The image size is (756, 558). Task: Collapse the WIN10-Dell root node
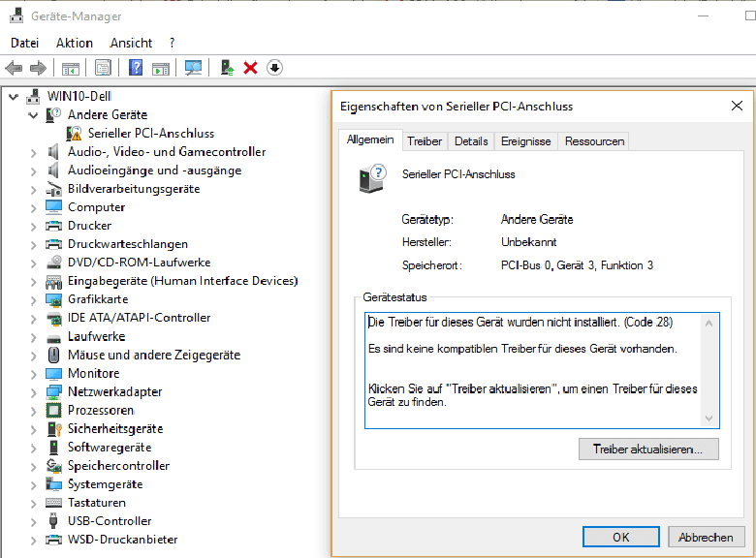[14, 97]
